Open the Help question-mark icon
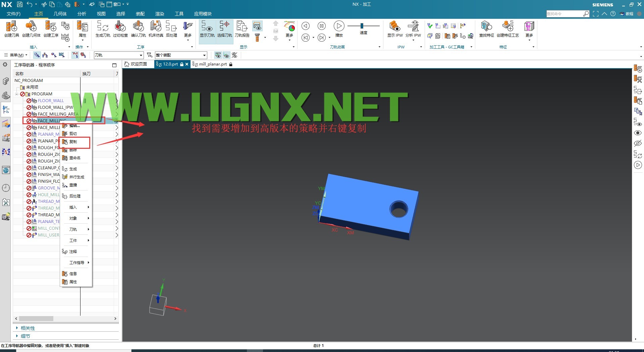 613,14
